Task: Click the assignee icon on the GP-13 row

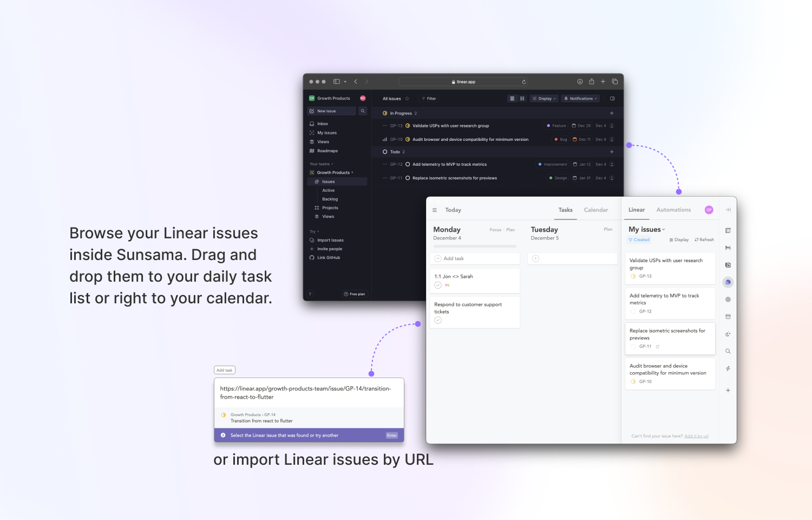Action: click(x=612, y=126)
